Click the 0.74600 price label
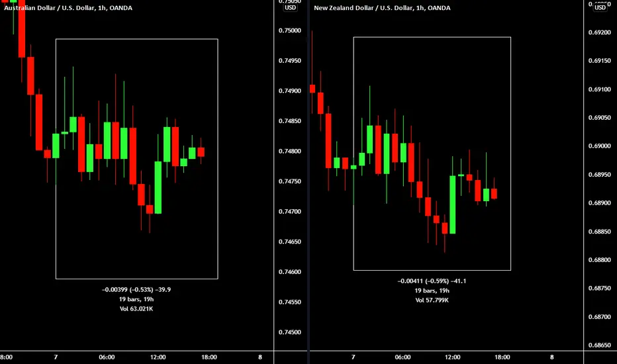 click(289, 272)
